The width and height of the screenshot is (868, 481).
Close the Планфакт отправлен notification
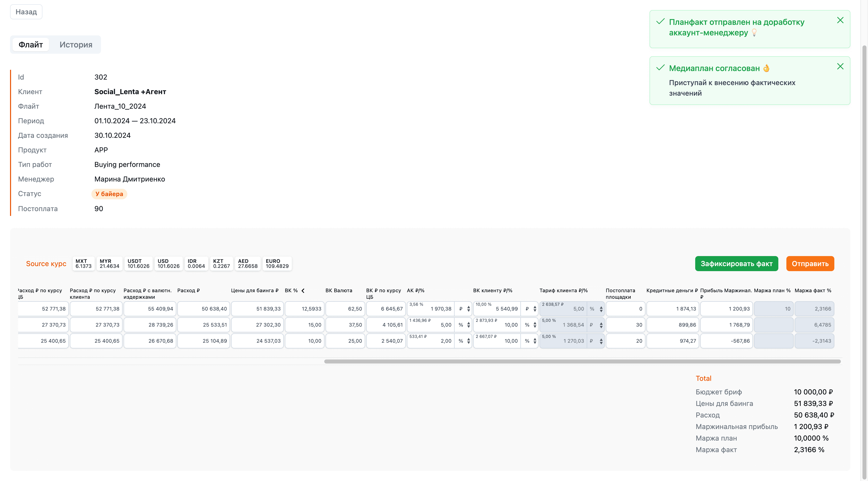(840, 20)
